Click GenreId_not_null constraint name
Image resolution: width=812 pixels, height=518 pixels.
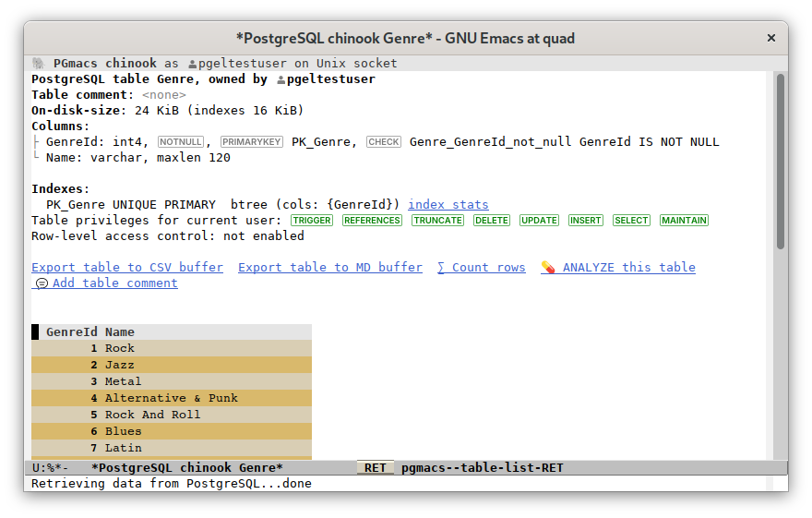(490, 142)
